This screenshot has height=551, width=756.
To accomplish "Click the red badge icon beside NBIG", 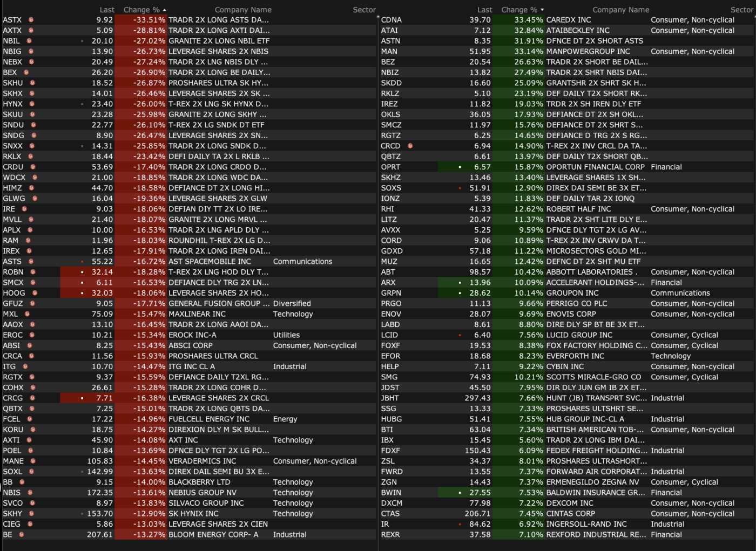I will [31, 51].
